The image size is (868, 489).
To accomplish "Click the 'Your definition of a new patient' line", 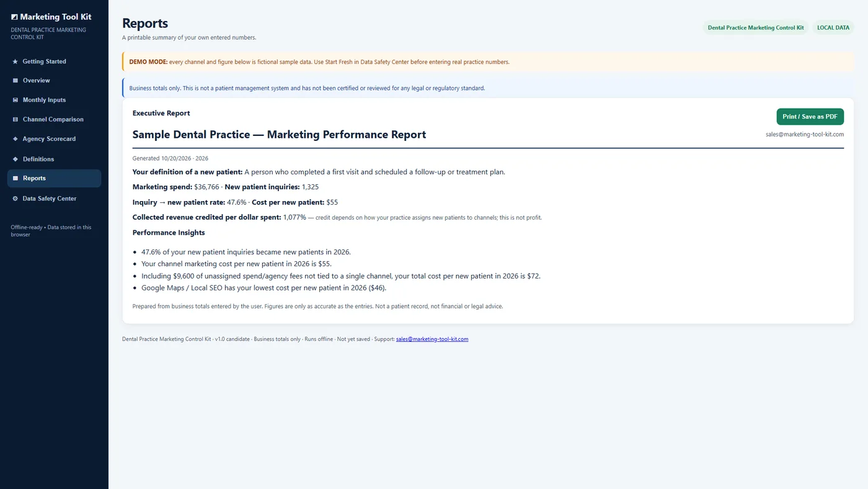I will tap(319, 172).
